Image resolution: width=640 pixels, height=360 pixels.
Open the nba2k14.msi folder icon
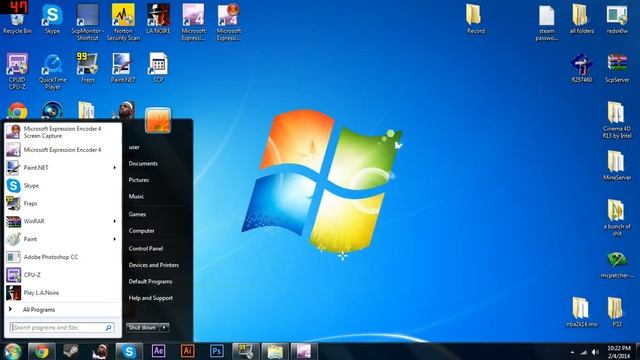(582, 312)
